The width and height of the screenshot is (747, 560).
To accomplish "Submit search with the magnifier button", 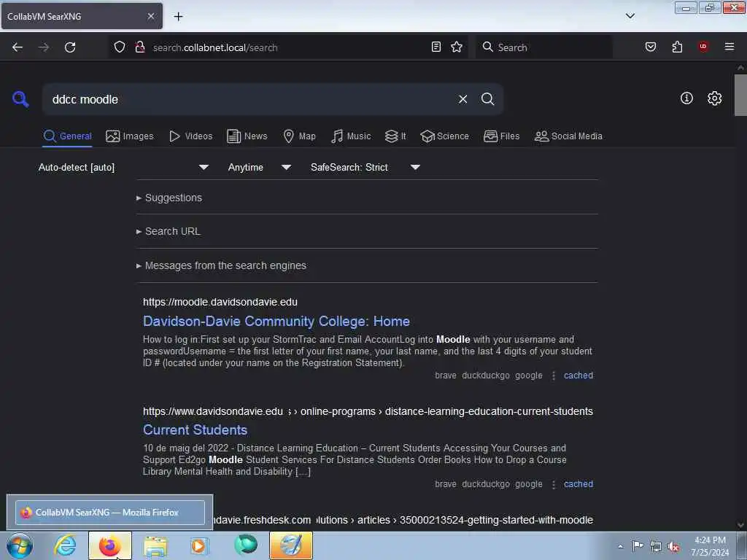I will [487, 99].
